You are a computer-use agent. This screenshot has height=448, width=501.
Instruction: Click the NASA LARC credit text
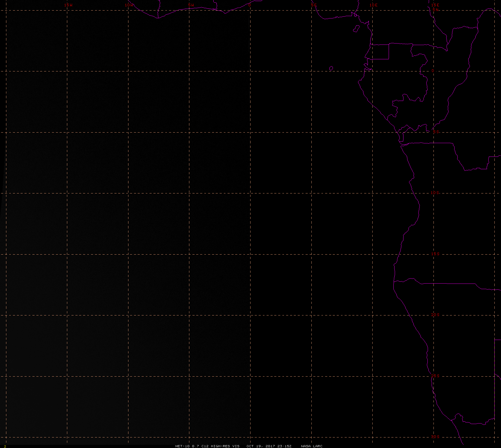pos(312,446)
